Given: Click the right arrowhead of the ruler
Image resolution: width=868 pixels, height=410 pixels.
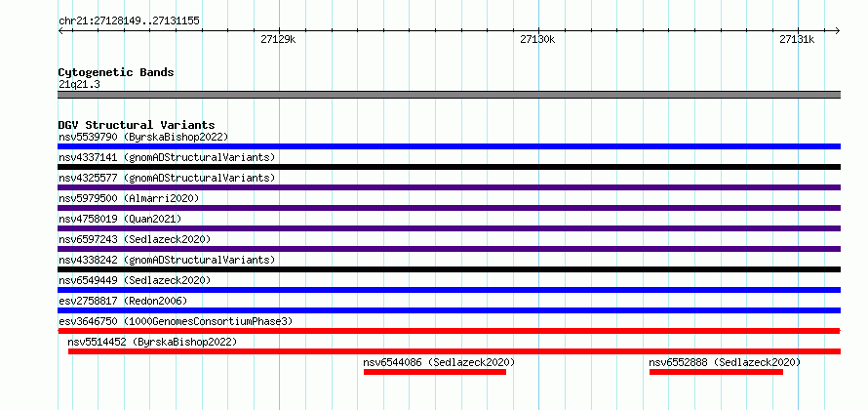Looking at the screenshot, I should (x=838, y=30).
